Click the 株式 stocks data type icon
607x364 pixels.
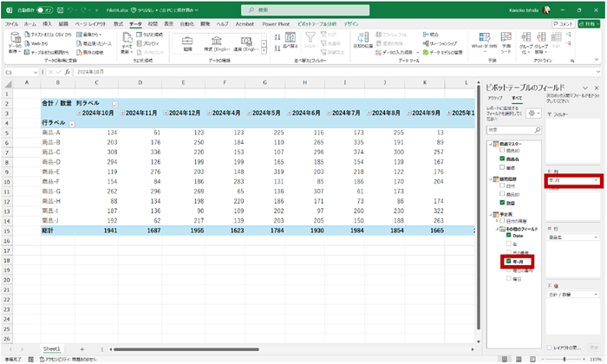click(x=216, y=42)
